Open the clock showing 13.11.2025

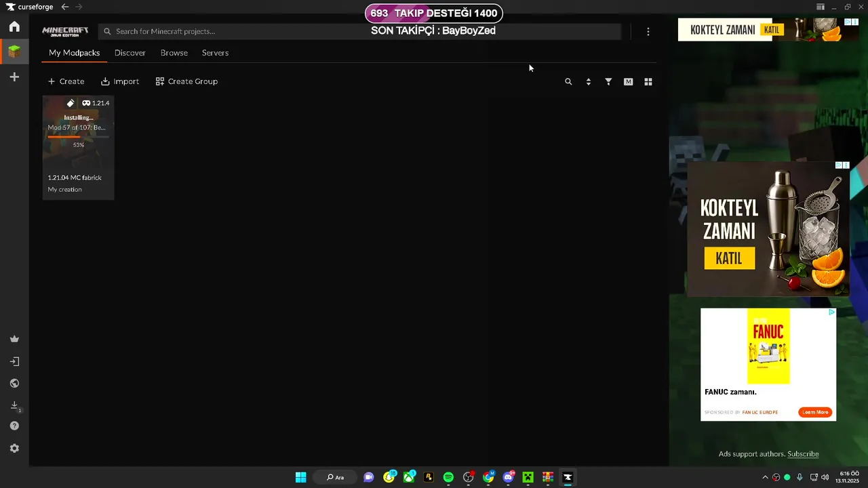tap(849, 477)
